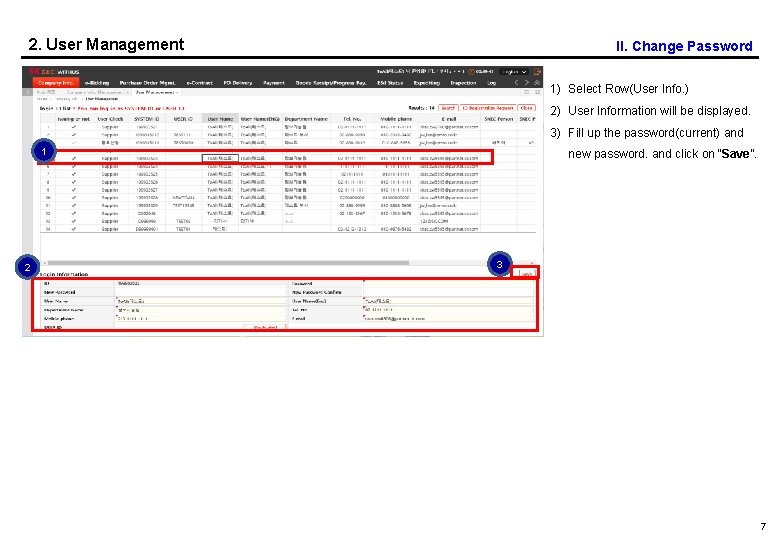Open the Log menu

[x=491, y=83]
